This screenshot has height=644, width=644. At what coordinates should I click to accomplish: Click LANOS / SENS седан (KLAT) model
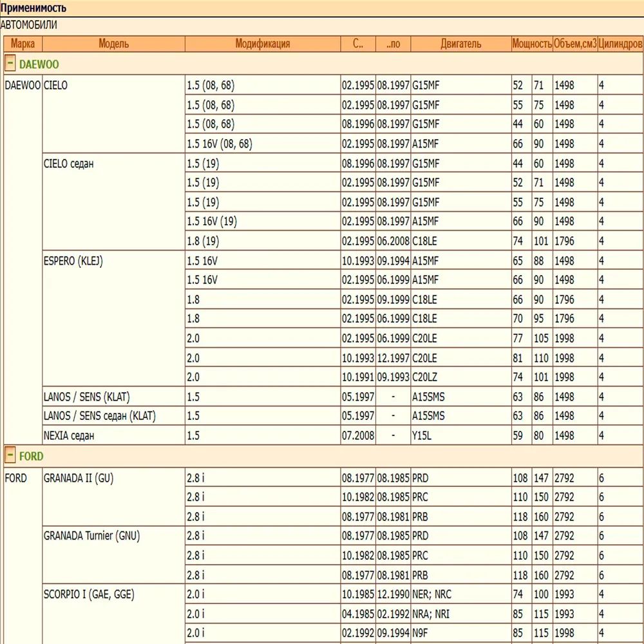pyautogui.click(x=99, y=416)
